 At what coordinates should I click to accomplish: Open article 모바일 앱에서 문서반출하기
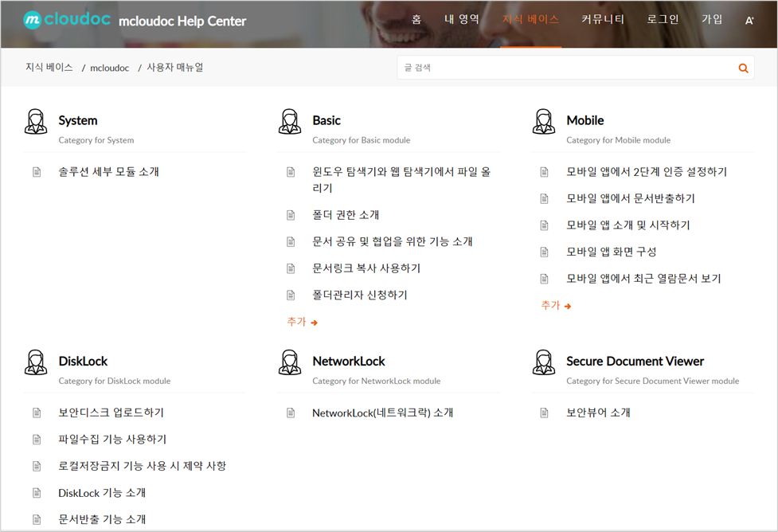(x=631, y=198)
